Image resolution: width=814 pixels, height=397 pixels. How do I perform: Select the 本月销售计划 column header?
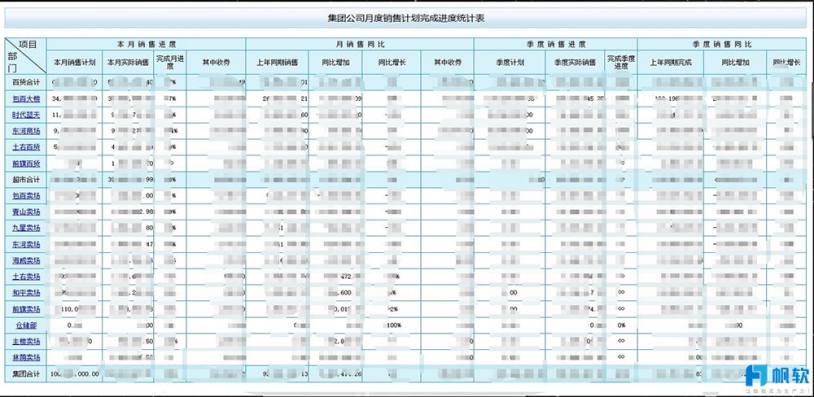[74, 62]
